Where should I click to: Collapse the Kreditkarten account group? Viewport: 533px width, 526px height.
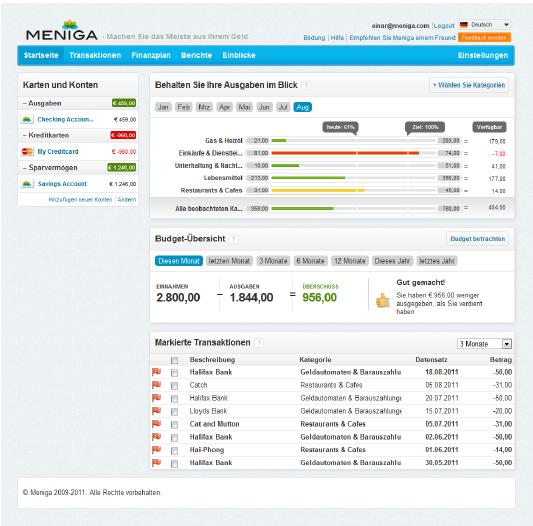click(x=24, y=135)
